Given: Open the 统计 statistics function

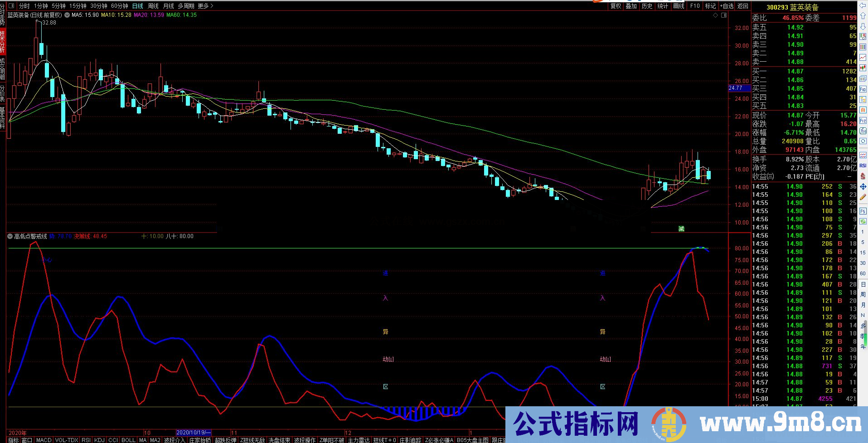Looking at the screenshot, I should pyautogui.click(x=663, y=6).
